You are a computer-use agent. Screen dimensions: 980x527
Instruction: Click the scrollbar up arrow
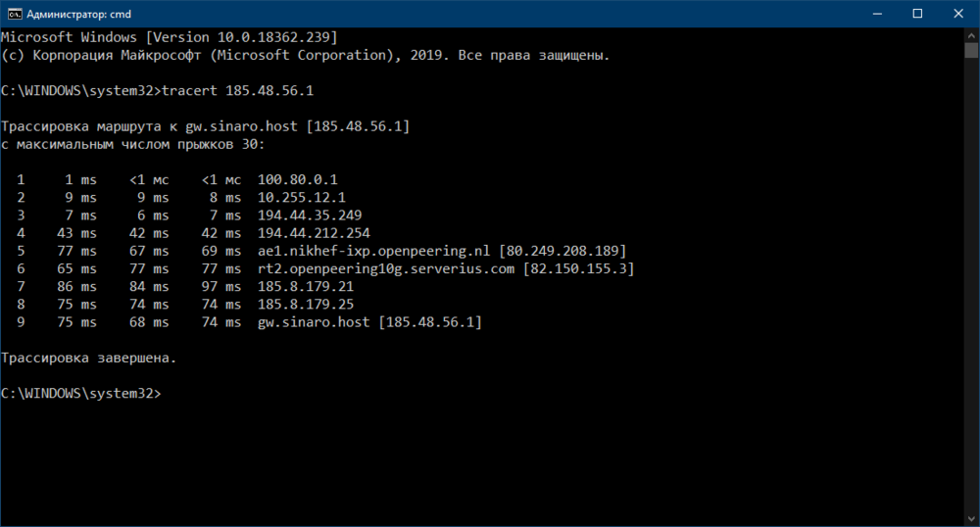pyautogui.click(x=970, y=34)
